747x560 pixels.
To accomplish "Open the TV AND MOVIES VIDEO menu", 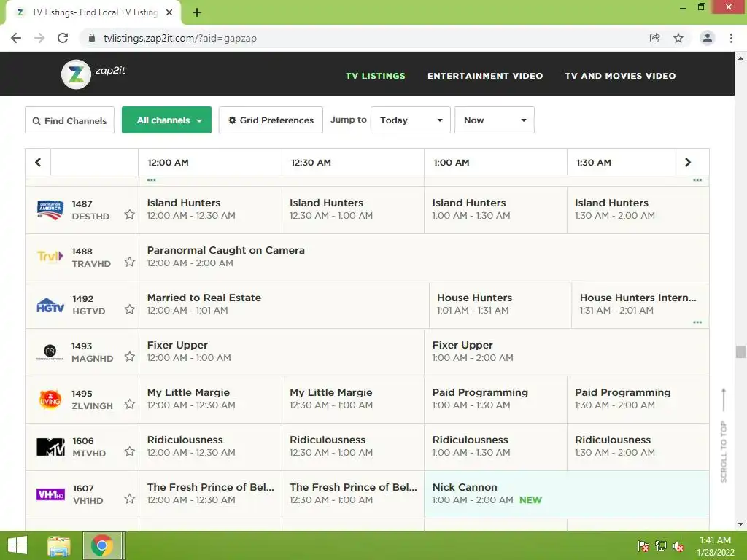I will coord(620,76).
